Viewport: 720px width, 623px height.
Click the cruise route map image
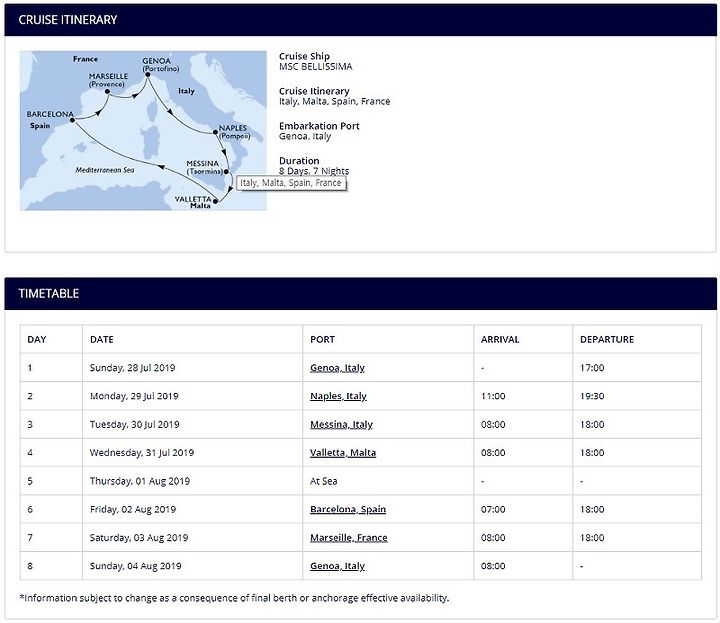point(143,131)
